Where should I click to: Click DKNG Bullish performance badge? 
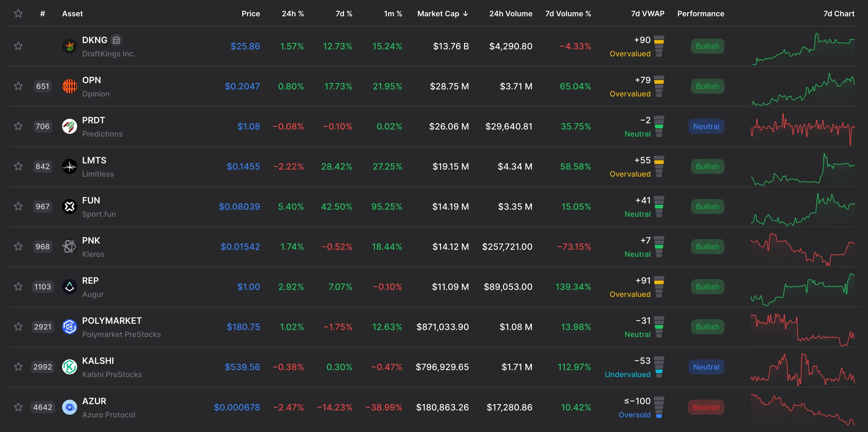click(x=707, y=46)
